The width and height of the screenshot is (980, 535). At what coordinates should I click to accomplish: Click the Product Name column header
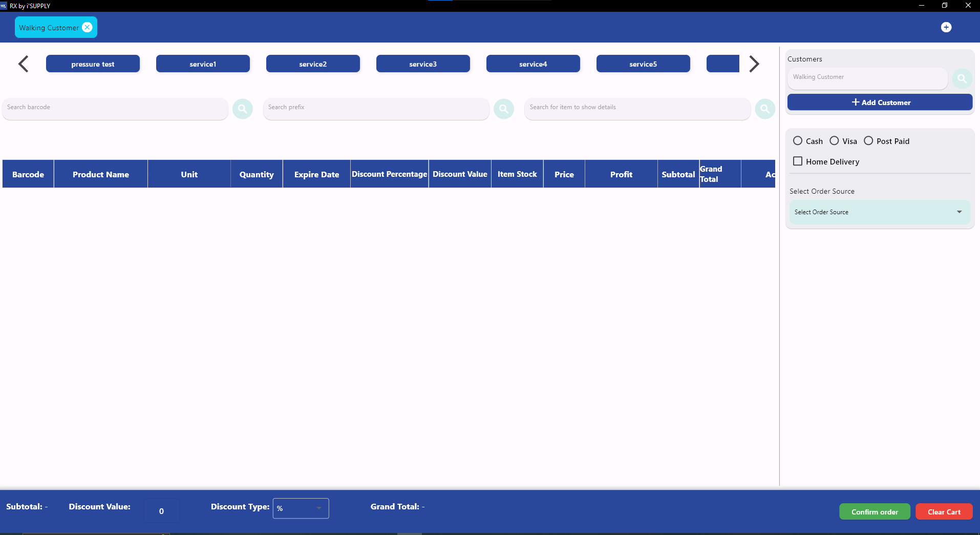[x=101, y=174]
